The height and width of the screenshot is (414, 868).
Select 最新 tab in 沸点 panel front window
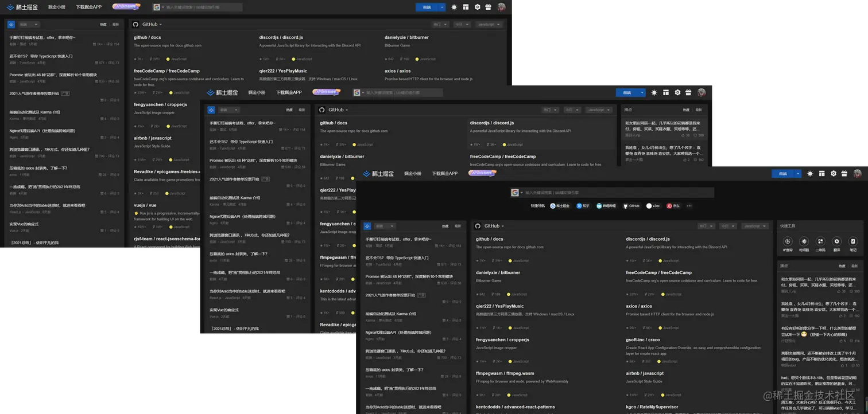(x=855, y=266)
